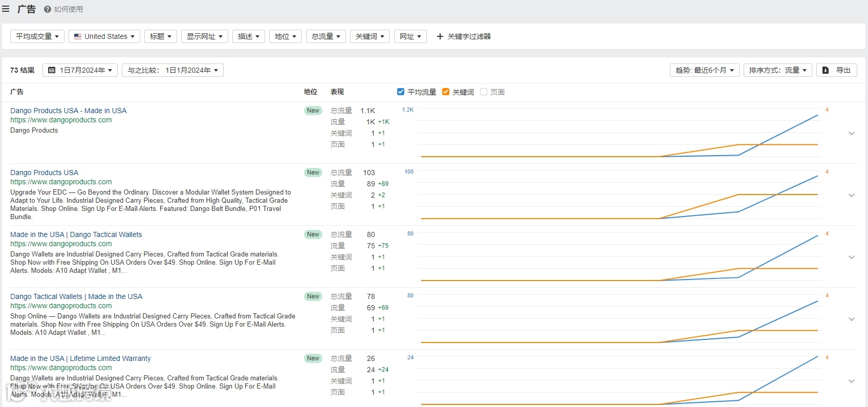This screenshot has height=407, width=868.
Task: Expand the Lifetime Limited Warranty ad row
Action: click(x=852, y=381)
